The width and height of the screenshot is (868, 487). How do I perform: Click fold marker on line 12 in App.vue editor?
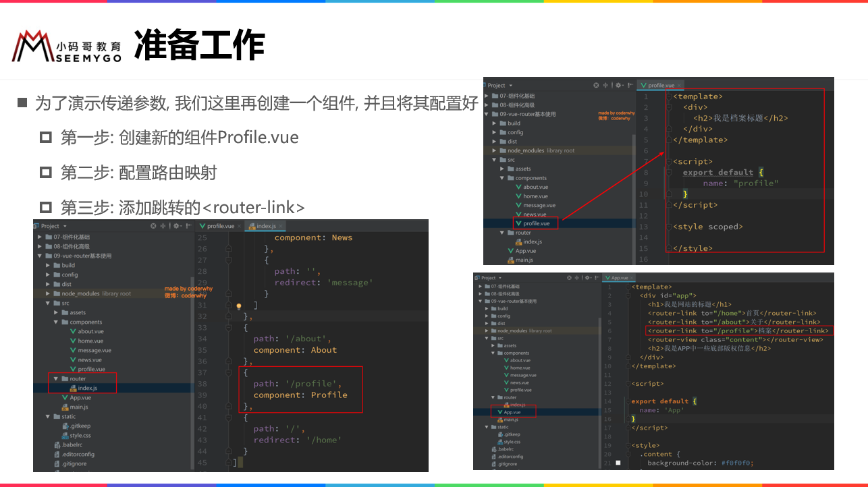[628, 384]
